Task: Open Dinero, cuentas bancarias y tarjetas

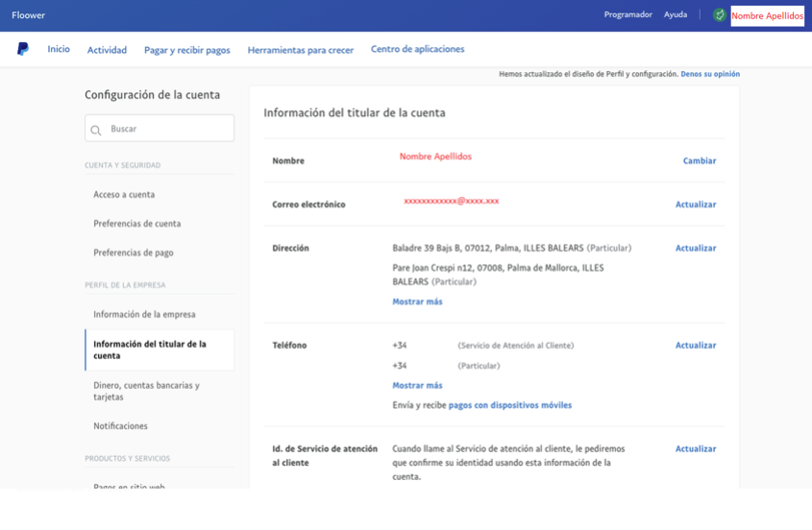Action: pyautogui.click(x=146, y=391)
